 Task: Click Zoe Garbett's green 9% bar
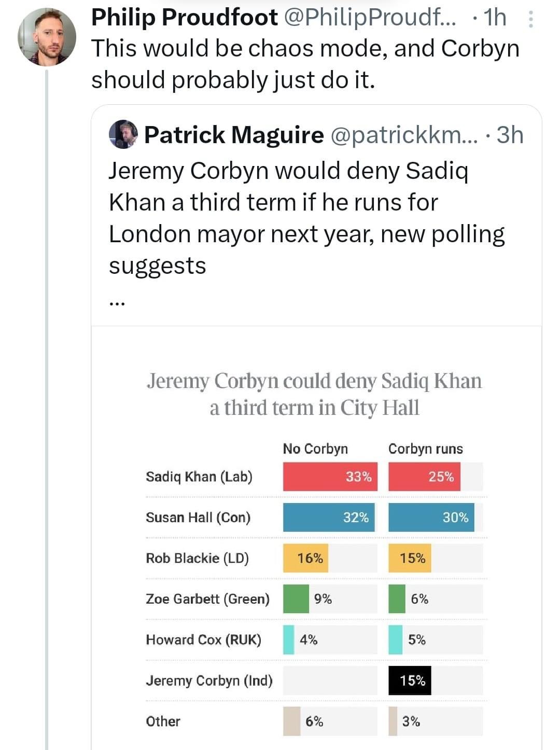tap(296, 599)
